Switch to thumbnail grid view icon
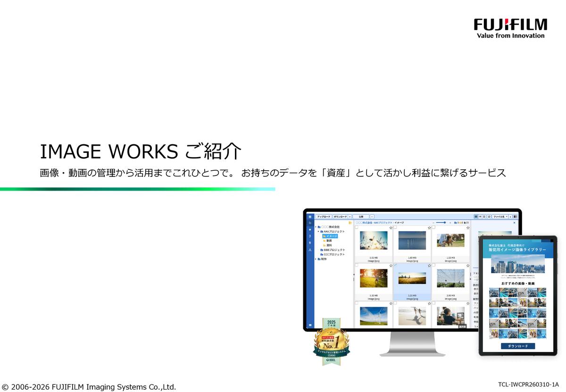The height and width of the screenshot is (392, 566). click(475, 217)
